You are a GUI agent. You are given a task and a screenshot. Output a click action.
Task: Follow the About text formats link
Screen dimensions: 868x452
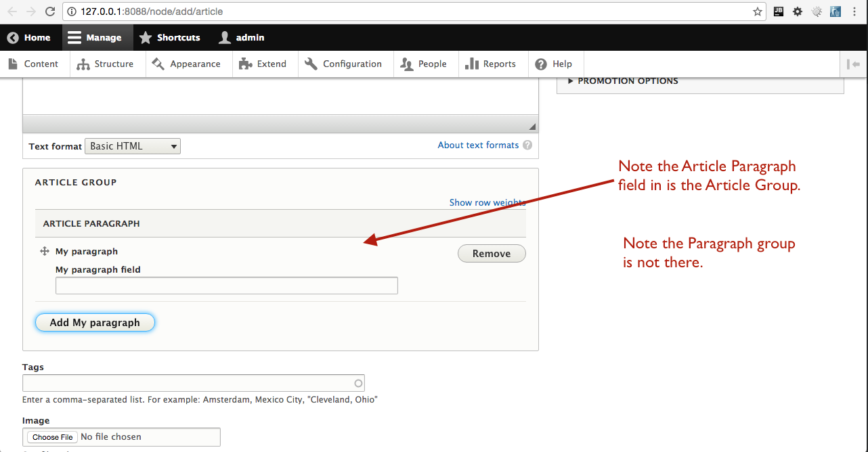(x=479, y=145)
